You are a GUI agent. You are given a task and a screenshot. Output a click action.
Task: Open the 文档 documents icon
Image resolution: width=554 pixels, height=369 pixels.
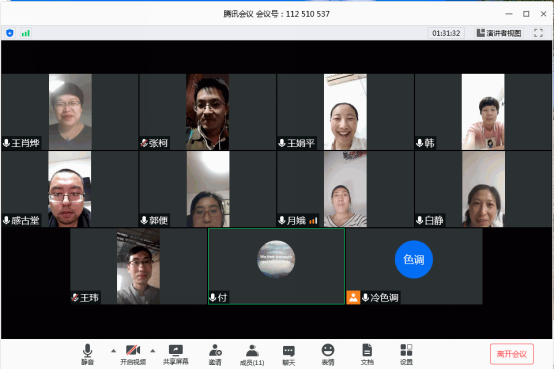click(x=367, y=354)
